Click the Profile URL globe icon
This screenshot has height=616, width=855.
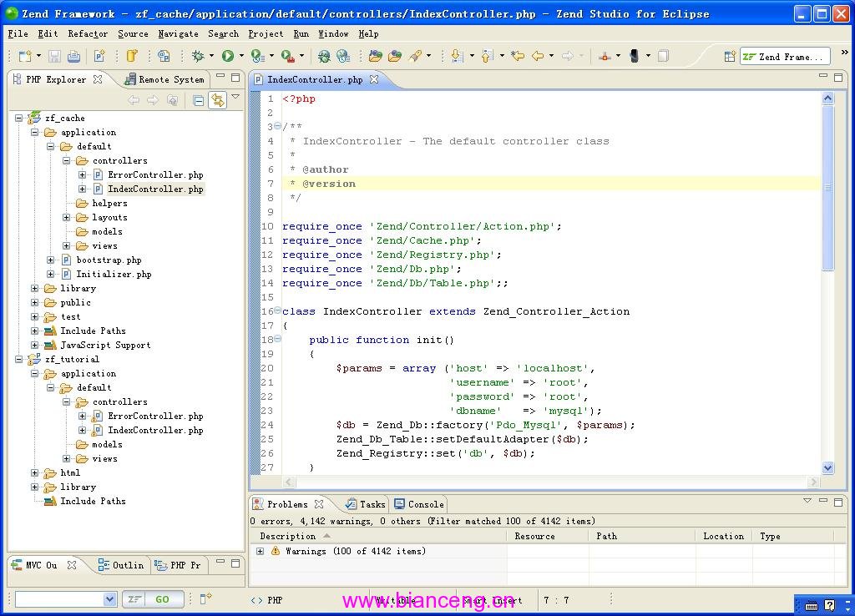click(x=343, y=56)
